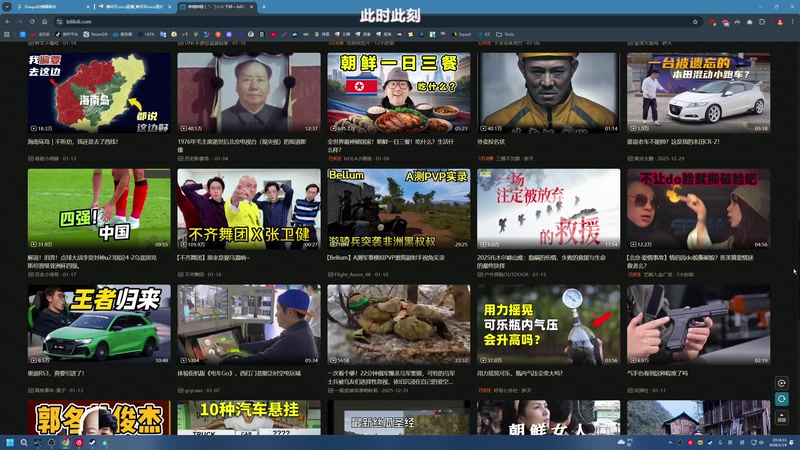Image resolution: width=800 pixels, height=450 pixels.
Task: Open the train simulator arcade video thumbnail
Action: pos(249,324)
